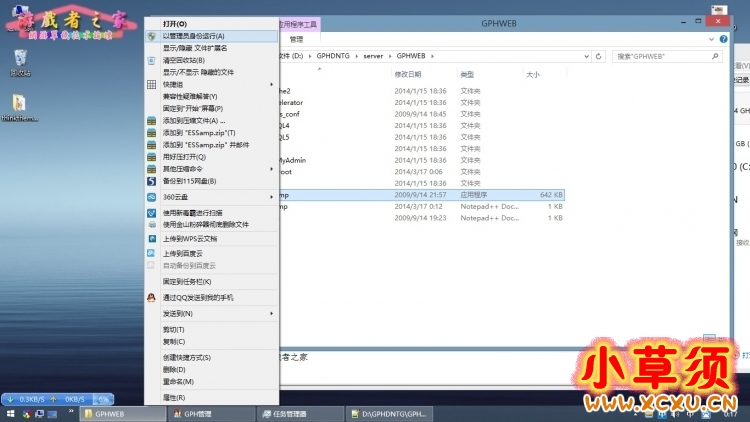Select 固定到任务栏(K) option
Image resolution: width=750 pixels, height=422 pixels.
(x=190, y=281)
